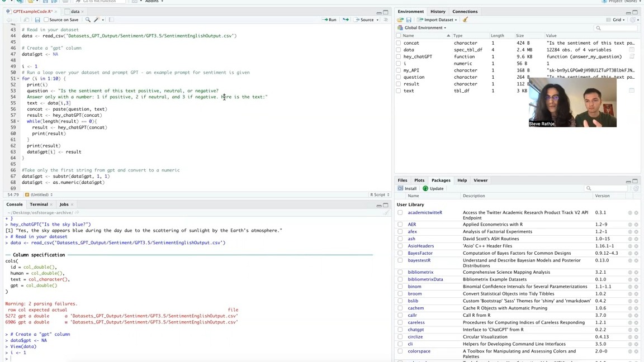
Task: Sort environment objects by Name column
Action: [x=427, y=36]
